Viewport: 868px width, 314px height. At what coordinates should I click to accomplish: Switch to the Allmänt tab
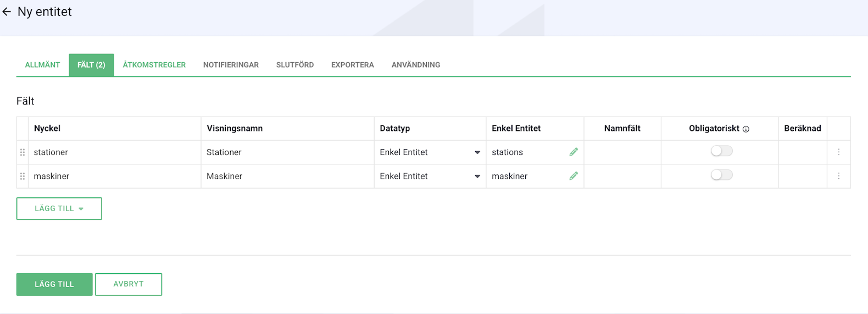click(x=42, y=65)
